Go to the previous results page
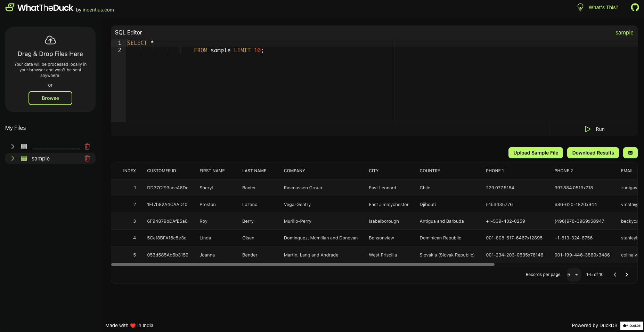 point(615,275)
